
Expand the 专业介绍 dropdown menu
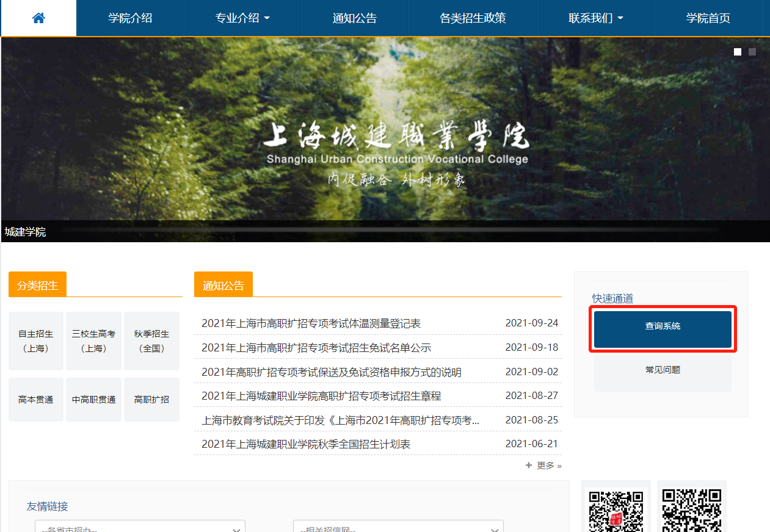coord(242,18)
